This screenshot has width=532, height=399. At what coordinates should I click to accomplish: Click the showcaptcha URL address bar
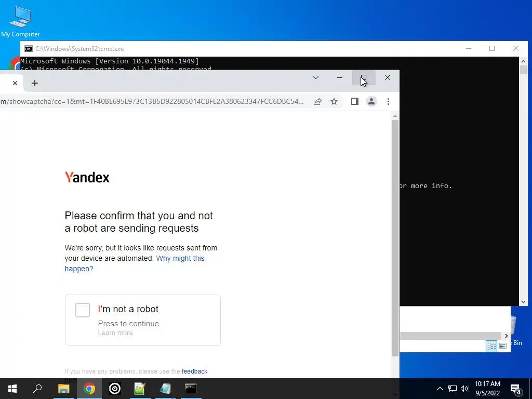[x=152, y=101]
